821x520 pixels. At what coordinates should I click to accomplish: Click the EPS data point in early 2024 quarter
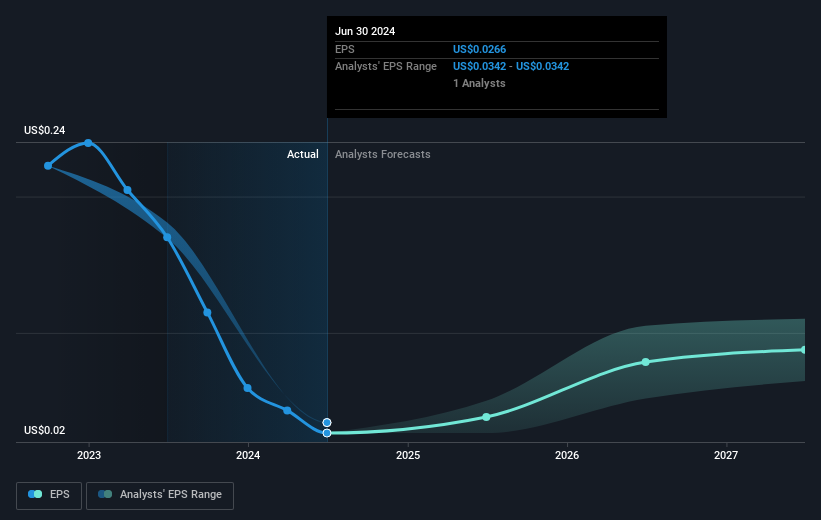(287, 410)
